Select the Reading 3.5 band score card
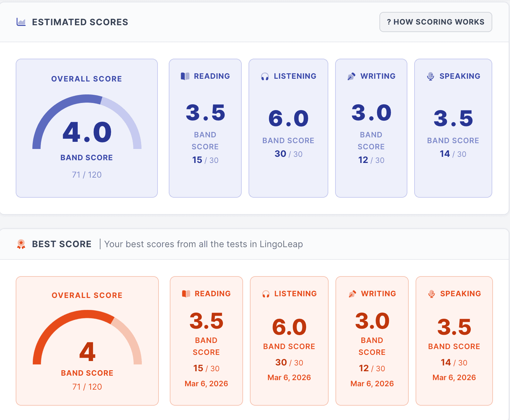 click(x=205, y=128)
